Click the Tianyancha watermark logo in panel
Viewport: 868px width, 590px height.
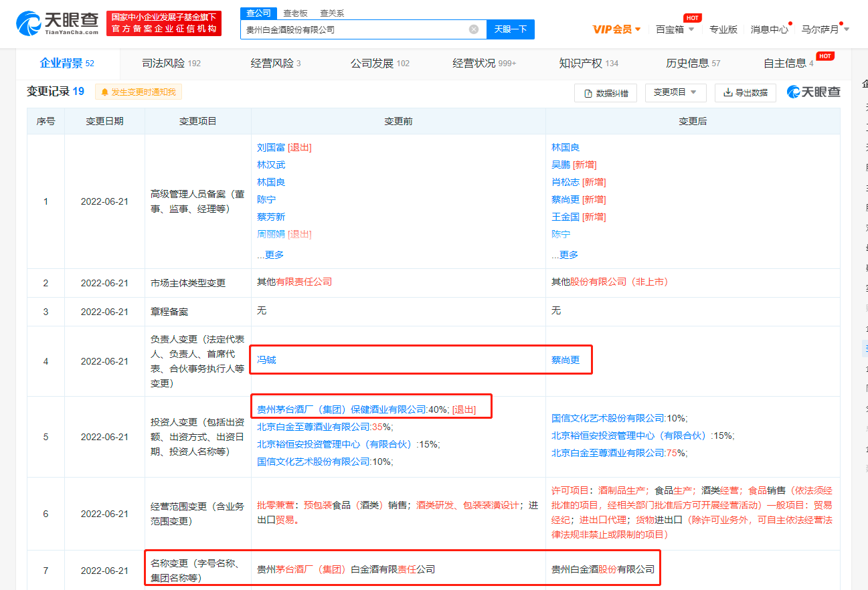coord(813,92)
